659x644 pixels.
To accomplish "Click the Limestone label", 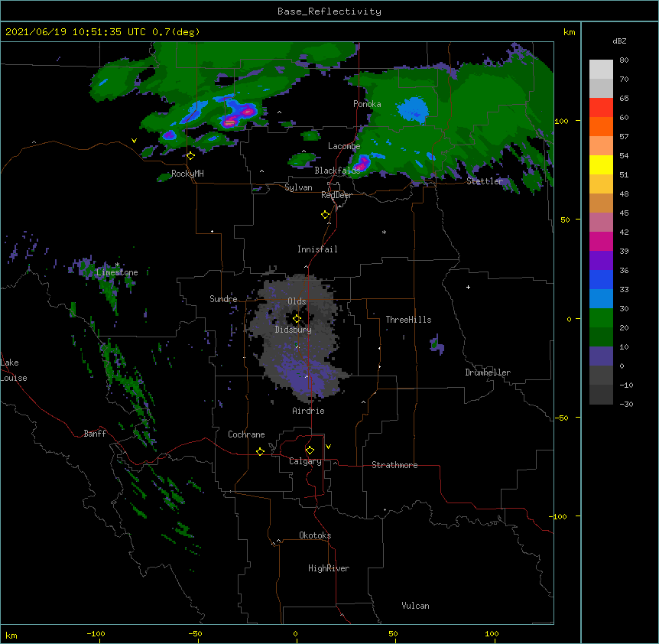I will 117,272.
